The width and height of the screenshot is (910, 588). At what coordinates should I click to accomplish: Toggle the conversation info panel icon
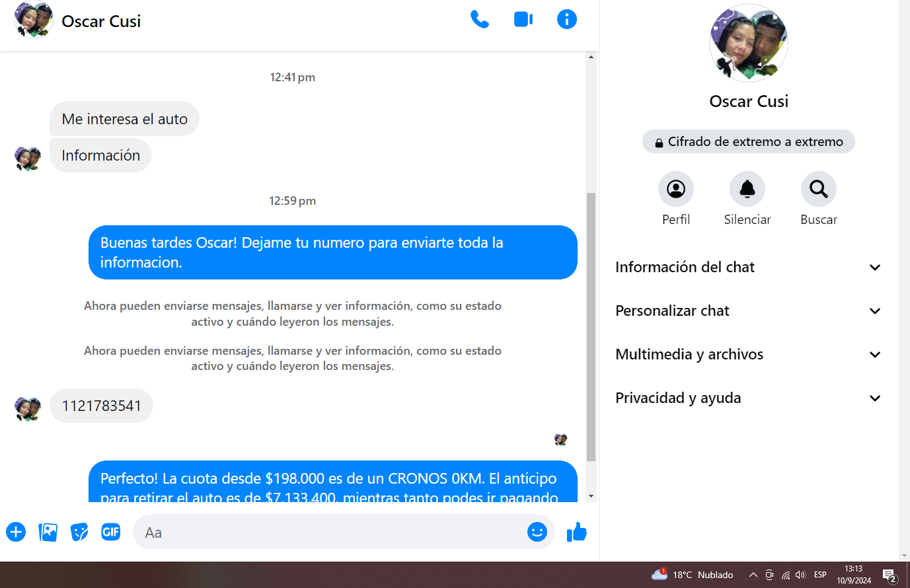[x=567, y=19]
